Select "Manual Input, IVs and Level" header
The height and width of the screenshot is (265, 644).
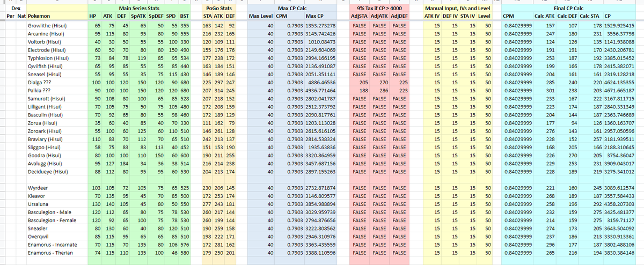click(x=457, y=9)
